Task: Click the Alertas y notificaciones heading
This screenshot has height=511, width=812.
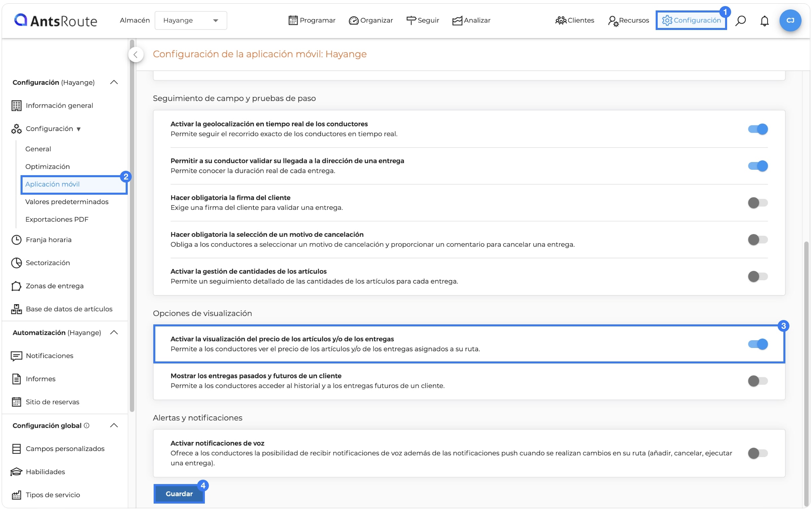Action: pos(197,418)
